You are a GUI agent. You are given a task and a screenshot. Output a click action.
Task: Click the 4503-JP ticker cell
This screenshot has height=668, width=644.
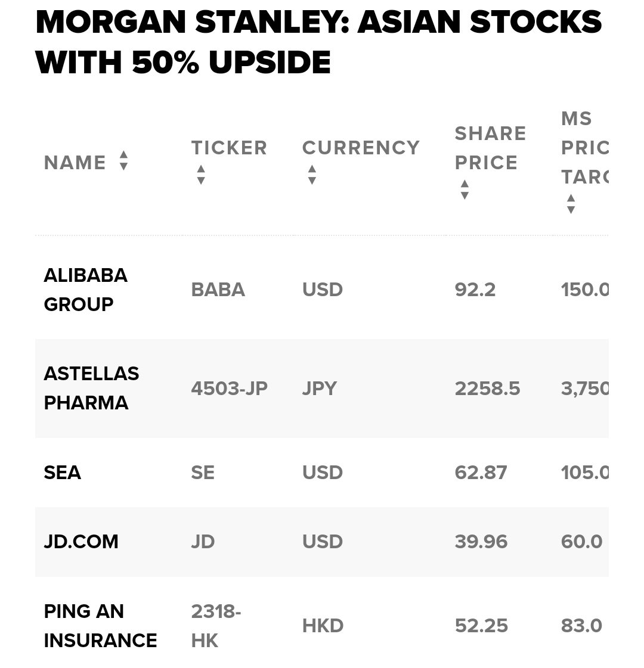230,388
